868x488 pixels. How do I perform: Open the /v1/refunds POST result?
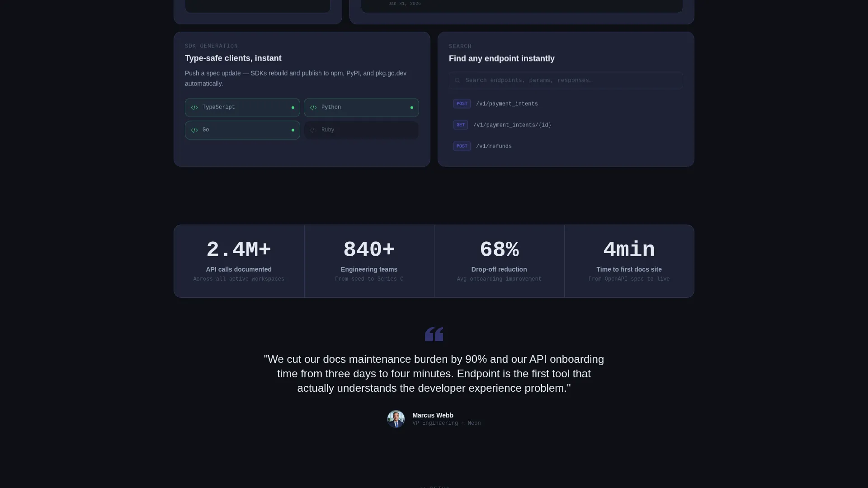(x=566, y=146)
